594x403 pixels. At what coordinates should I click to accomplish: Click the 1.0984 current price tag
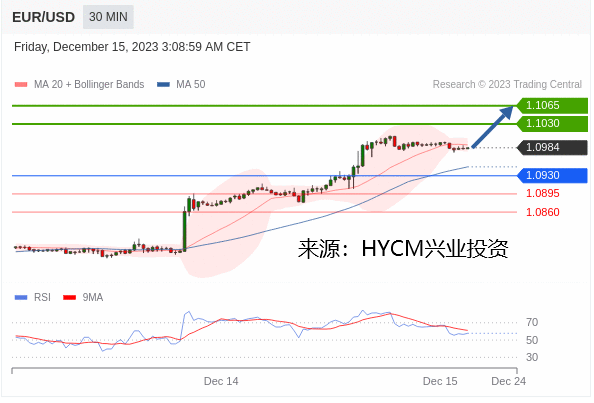[552, 148]
